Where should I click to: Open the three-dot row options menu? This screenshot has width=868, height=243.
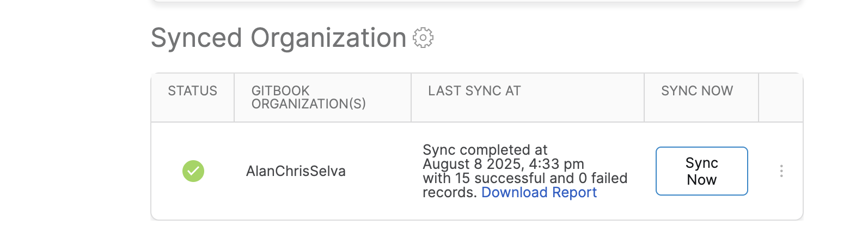(x=781, y=171)
